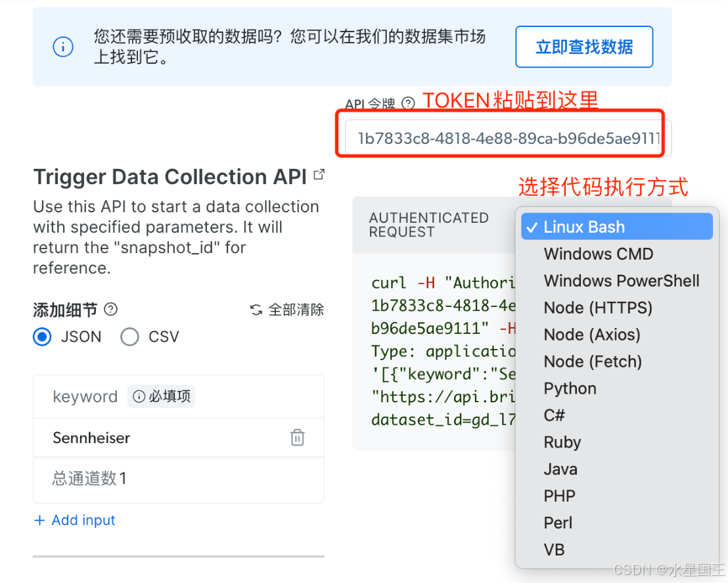Select the CSV radio button
This screenshot has width=728, height=583.
(129, 337)
